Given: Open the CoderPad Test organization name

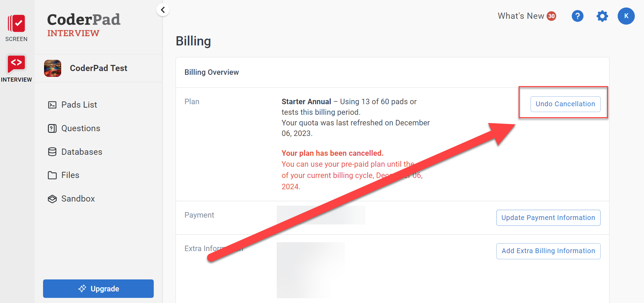Looking at the screenshot, I should click(98, 68).
